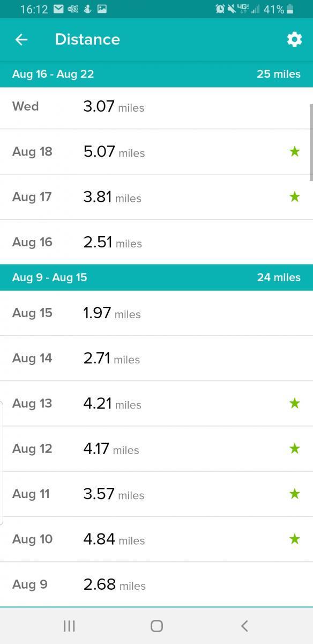The height and width of the screenshot is (644, 313).
Task: Tap the green star for Aug 11
Action: click(x=294, y=494)
